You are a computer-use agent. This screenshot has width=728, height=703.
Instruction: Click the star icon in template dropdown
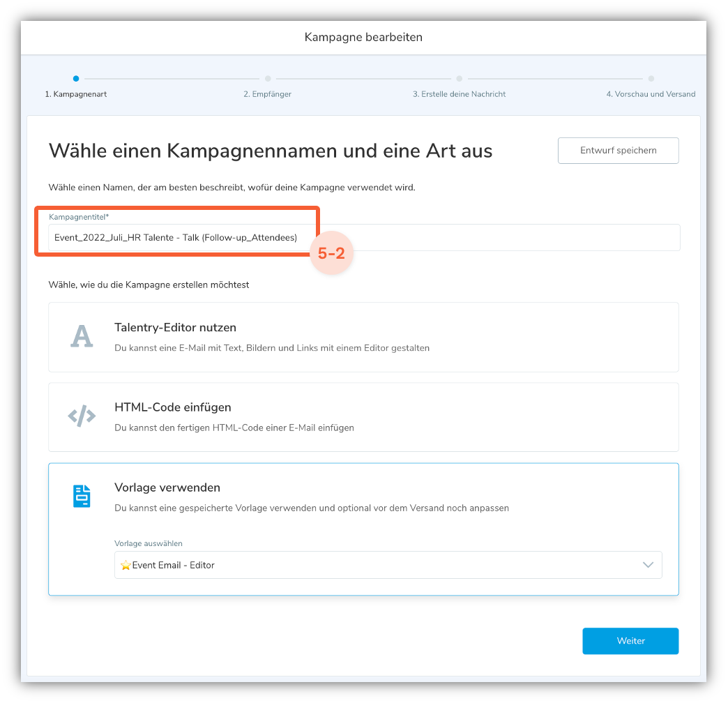tap(126, 565)
